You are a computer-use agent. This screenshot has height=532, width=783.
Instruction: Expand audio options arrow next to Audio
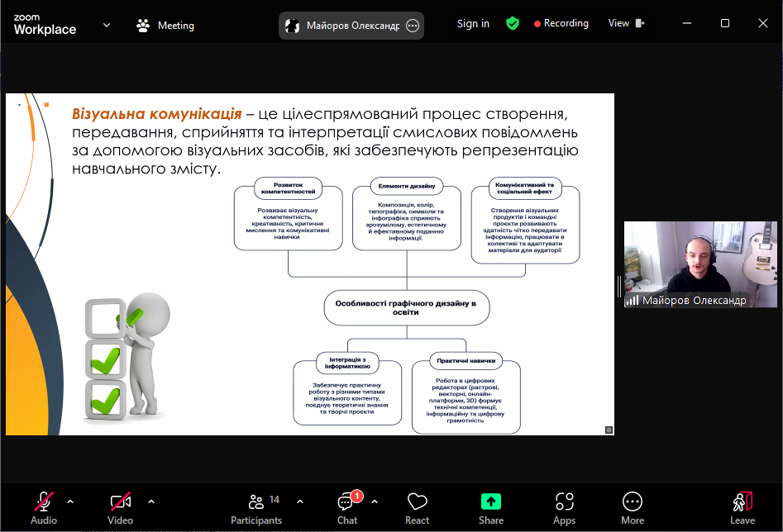[x=70, y=501]
